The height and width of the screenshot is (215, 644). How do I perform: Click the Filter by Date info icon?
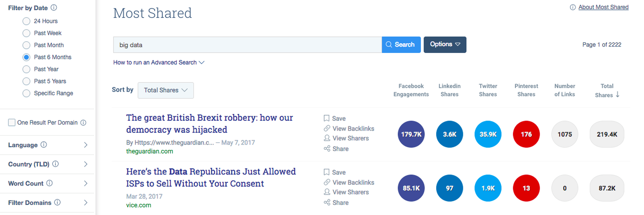coord(54,8)
